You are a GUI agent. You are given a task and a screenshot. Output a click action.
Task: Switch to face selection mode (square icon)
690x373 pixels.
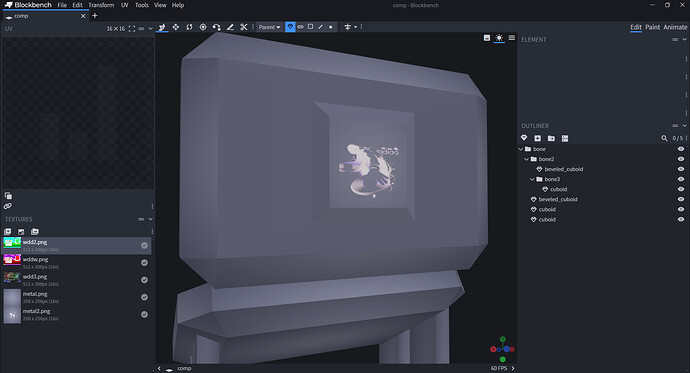click(x=310, y=27)
